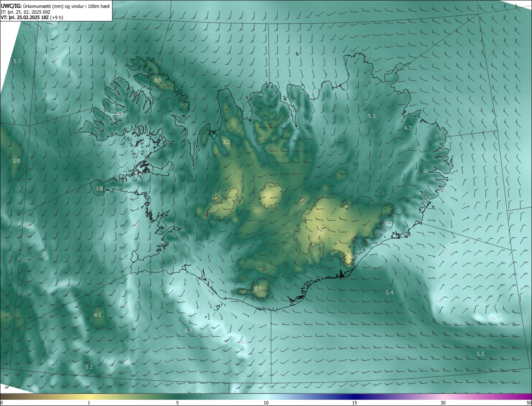Viewport: 532px width, 406px height.
Task: Click the title "Úrkomumætti (mm) og vindur í 100m hæð"
Action: point(66,5)
